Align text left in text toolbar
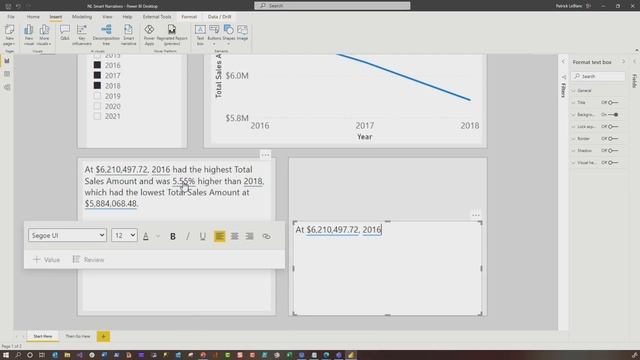 220,236
